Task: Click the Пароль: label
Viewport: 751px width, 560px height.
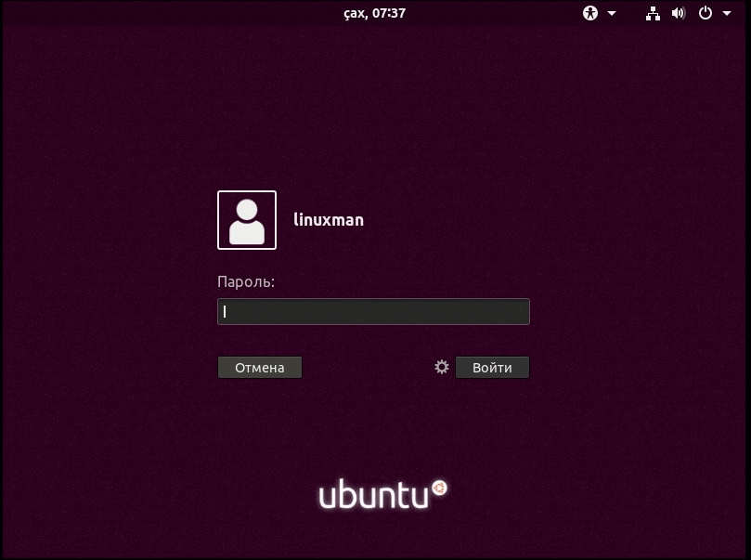Action: point(246,281)
